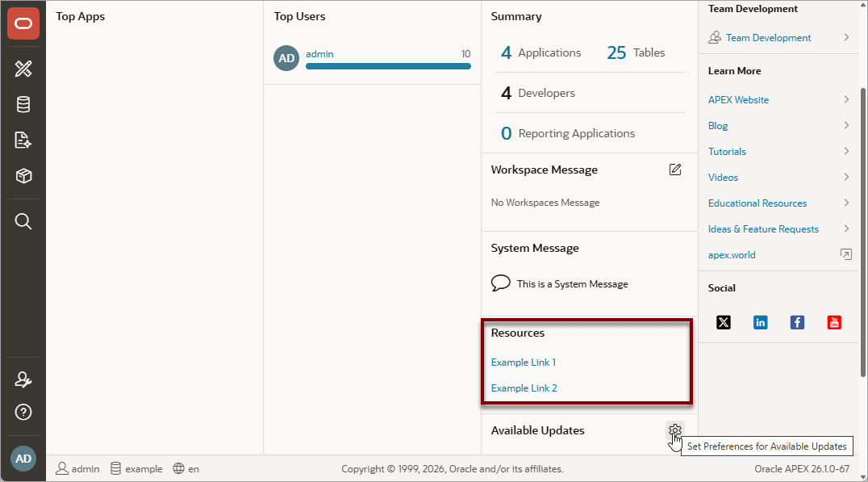Open the Search magnifier in sidebar
This screenshot has width=868, height=482.
click(23, 221)
